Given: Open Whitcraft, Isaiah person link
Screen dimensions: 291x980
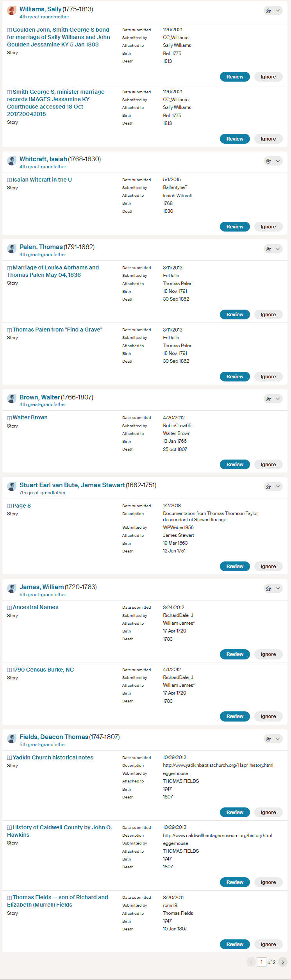Looking at the screenshot, I should (43, 159).
